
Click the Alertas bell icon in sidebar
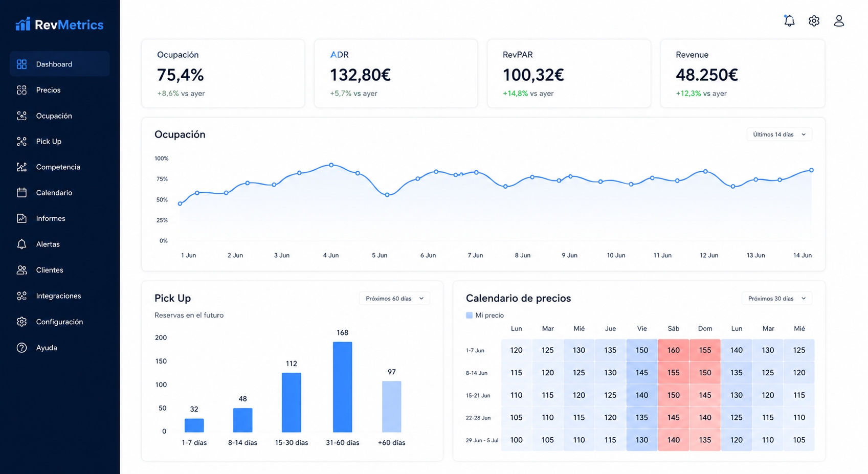coord(21,244)
